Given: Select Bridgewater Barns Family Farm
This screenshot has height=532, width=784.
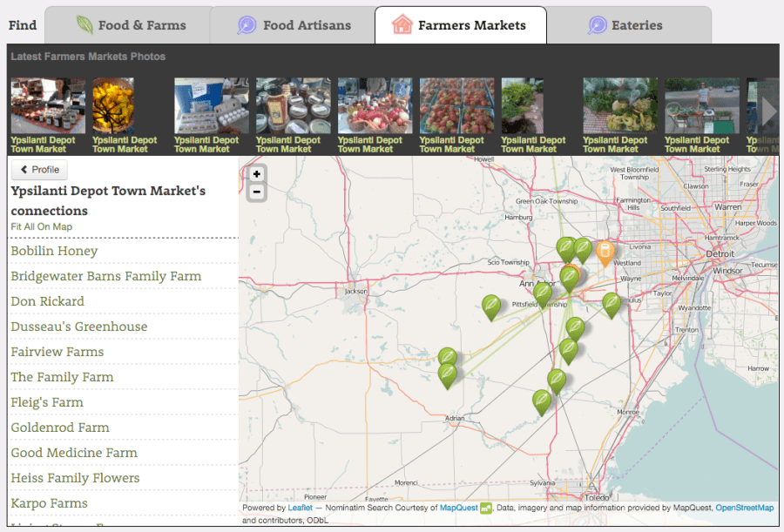Looking at the screenshot, I should pos(105,276).
